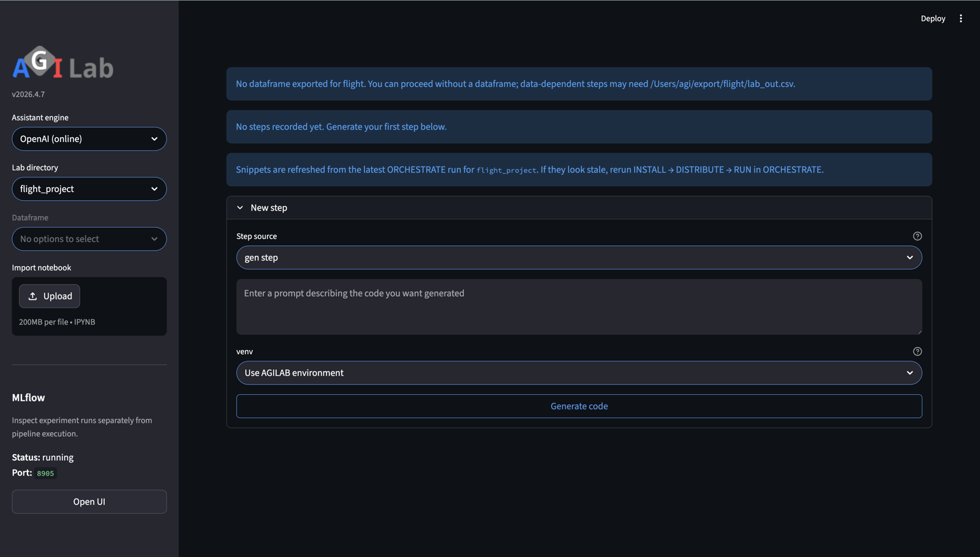Click the upload cloud icon in Import notebook
This screenshot has width=980, height=557.
[34, 296]
